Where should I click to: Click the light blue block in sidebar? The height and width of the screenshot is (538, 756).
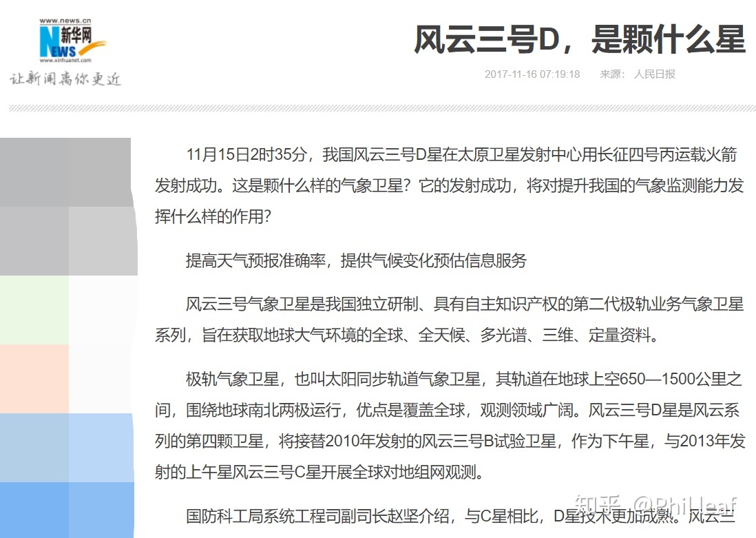click(69, 448)
